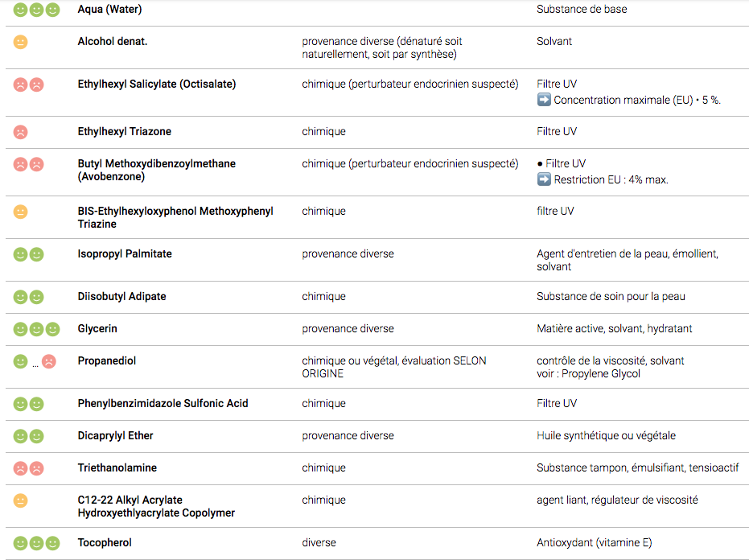The image size is (749, 560).
Task: Click red rating faces beside Butyl Methoxydibenzoylmethane
Action: tap(29, 164)
